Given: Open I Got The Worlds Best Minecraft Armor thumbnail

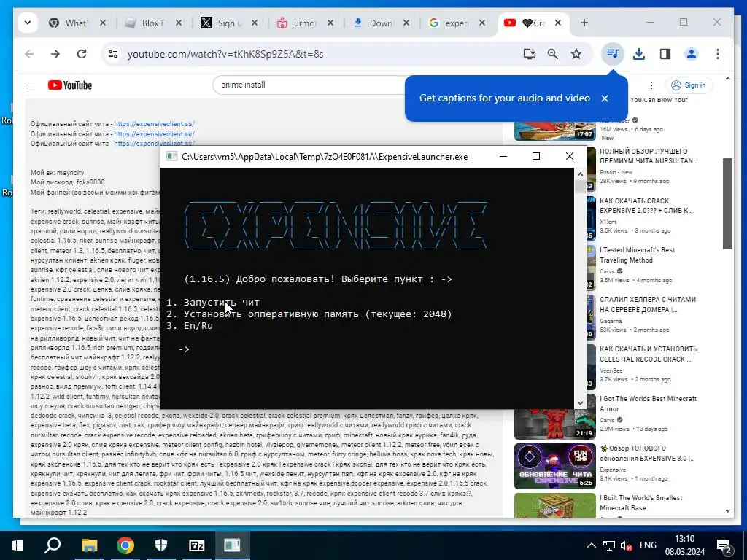Looking at the screenshot, I should [x=555, y=424].
